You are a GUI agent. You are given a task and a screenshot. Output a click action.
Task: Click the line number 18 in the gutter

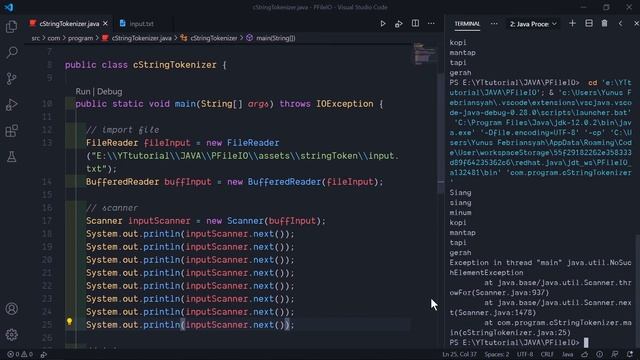(x=47, y=234)
